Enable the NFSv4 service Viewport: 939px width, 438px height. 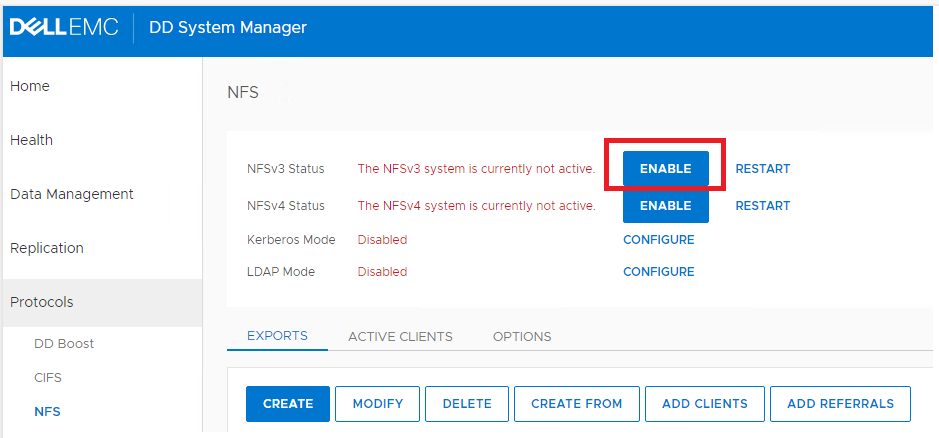click(x=665, y=206)
